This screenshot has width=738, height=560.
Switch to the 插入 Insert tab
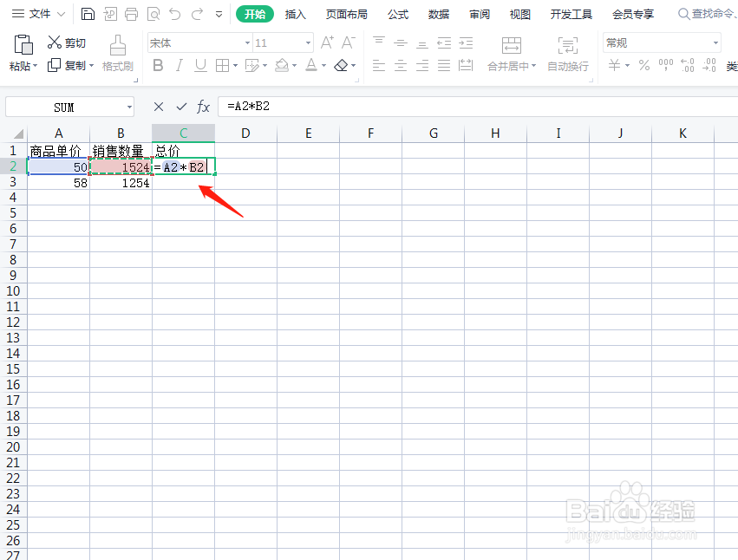(295, 15)
